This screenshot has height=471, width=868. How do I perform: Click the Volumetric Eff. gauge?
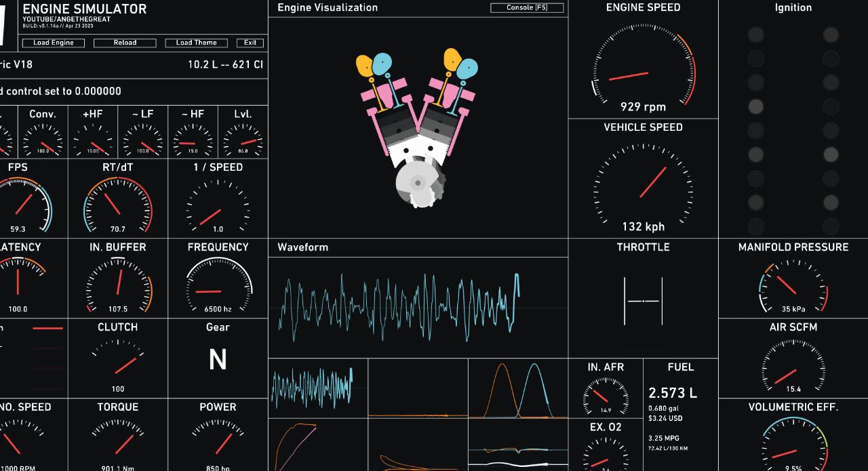[x=793, y=445]
